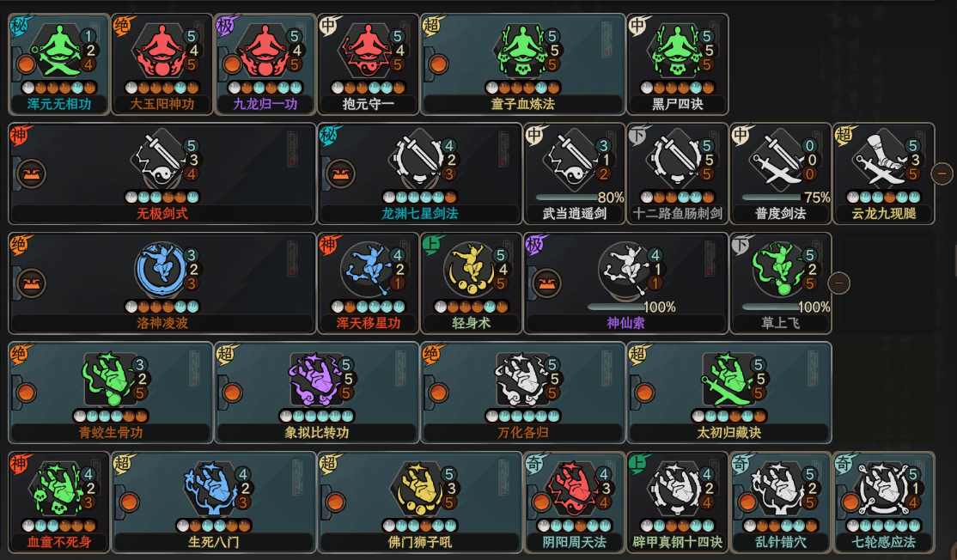Select the 浑元无相功 meditation skill icon
This screenshot has width=957, height=560.
click(x=59, y=52)
